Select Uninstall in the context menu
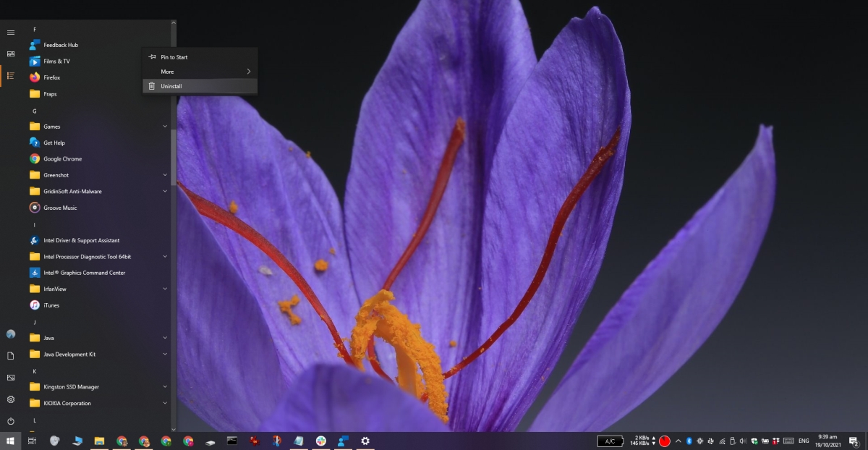The width and height of the screenshot is (868, 450). point(200,86)
